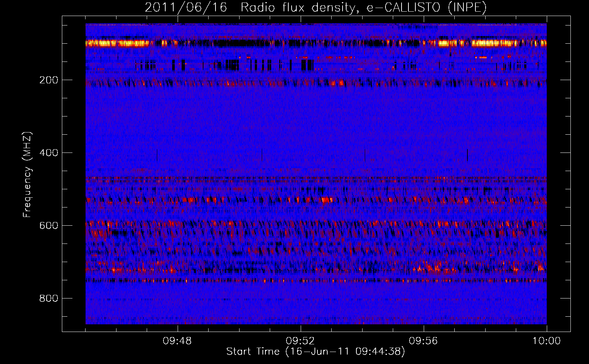Select the 'Frequency (MHZ)' axis label
Image resolution: width=589 pixels, height=364 pixels.
click(27, 175)
